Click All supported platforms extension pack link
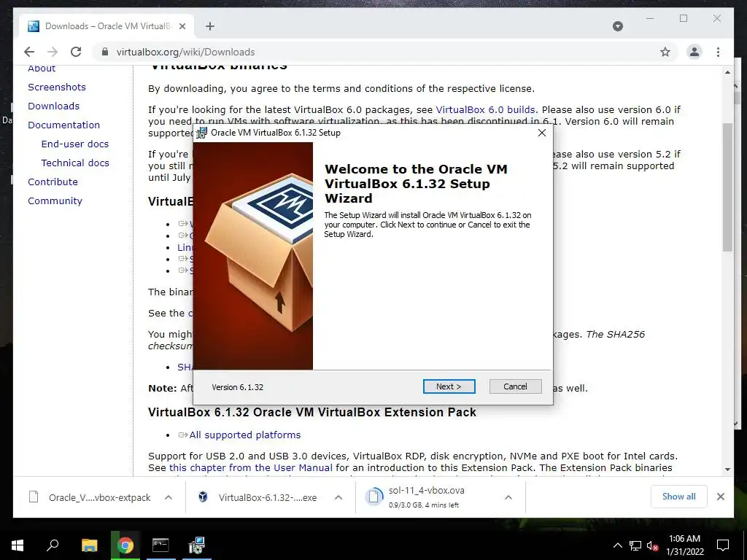747x560 pixels. coord(245,435)
